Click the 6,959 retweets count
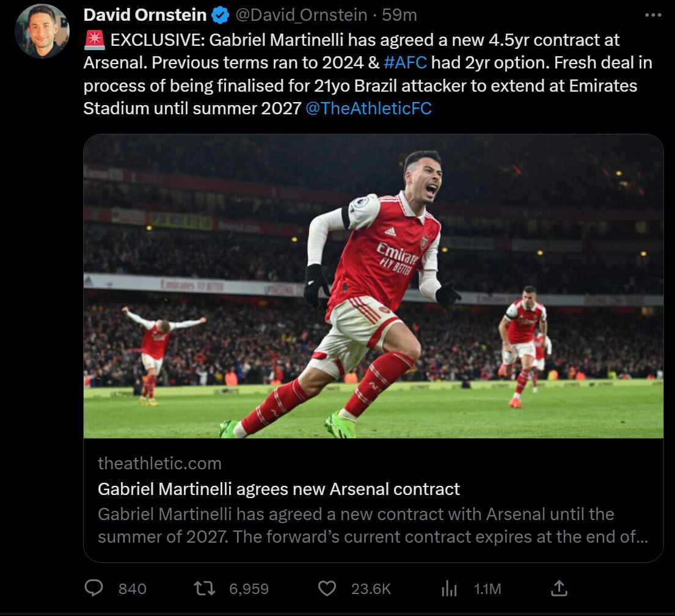 [x=249, y=588]
